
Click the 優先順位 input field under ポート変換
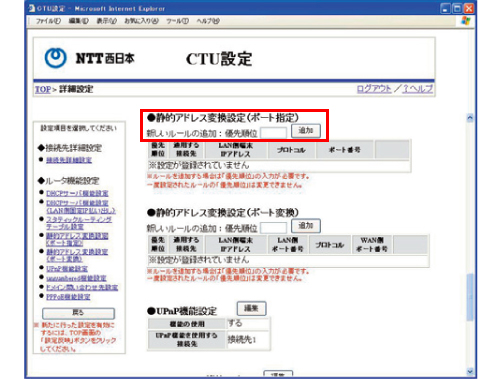[273, 228]
